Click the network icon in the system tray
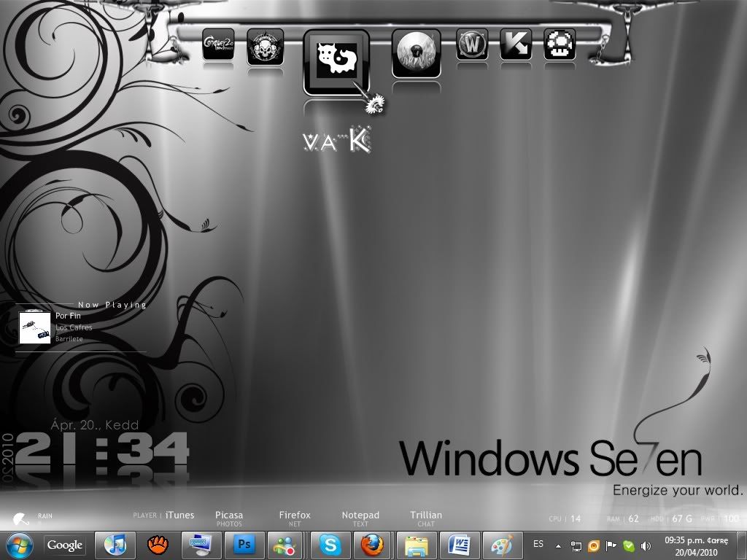 pos(576,546)
